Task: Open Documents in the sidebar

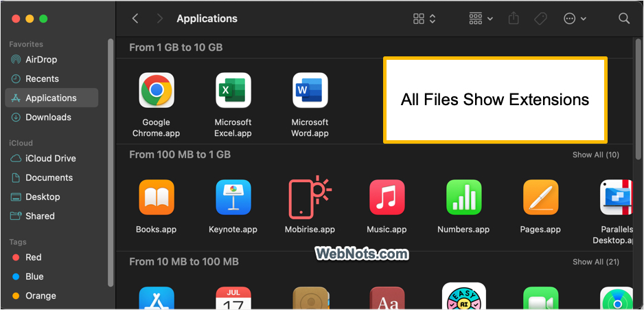Action: [51, 177]
